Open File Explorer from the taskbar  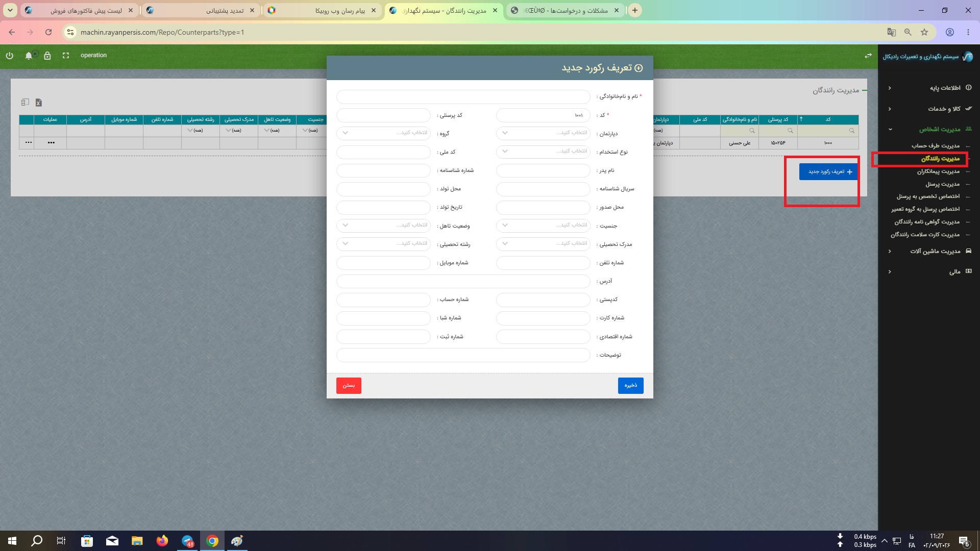[137, 541]
